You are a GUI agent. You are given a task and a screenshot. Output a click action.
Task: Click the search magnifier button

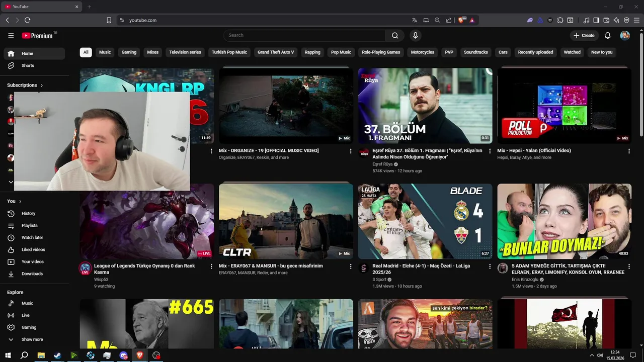tap(395, 35)
